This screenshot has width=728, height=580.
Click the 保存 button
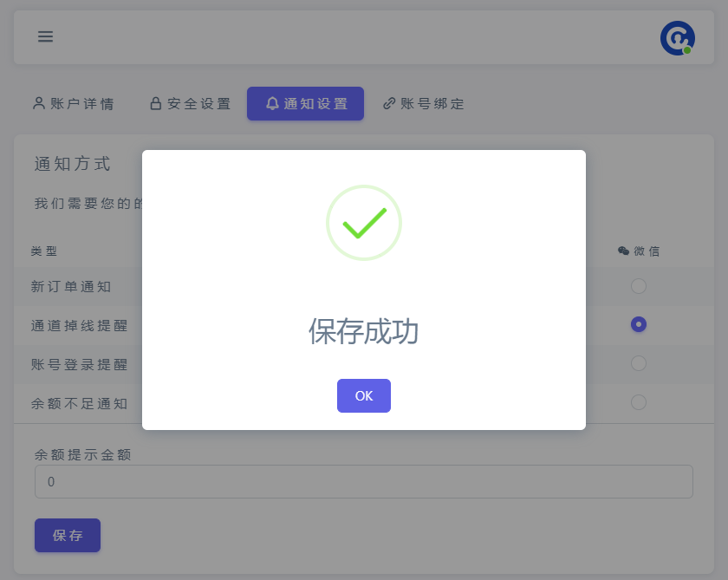click(68, 535)
